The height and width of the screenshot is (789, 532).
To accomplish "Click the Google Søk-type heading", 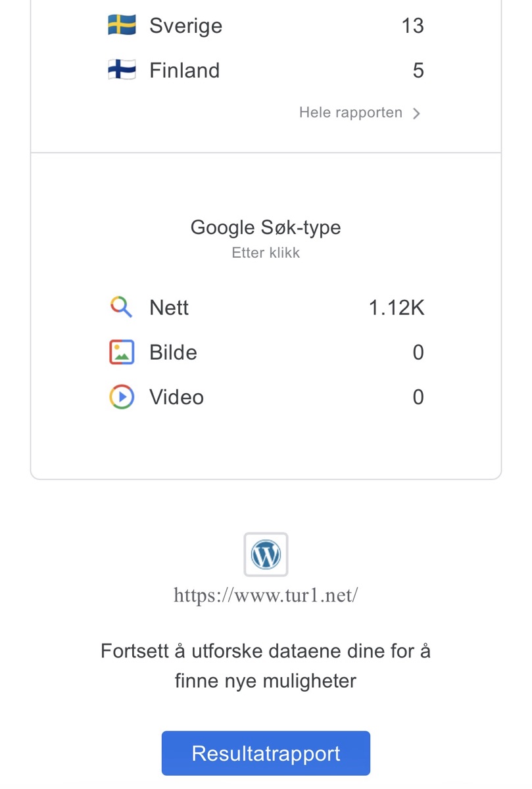I will click(266, 227).
